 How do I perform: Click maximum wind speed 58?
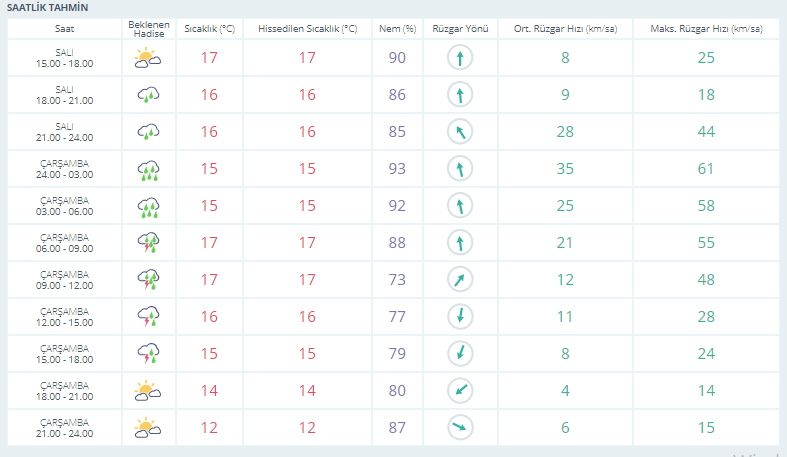click(706, 206)
